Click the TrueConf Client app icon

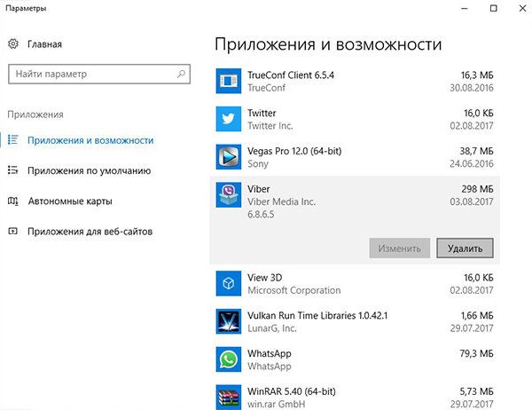229,81
